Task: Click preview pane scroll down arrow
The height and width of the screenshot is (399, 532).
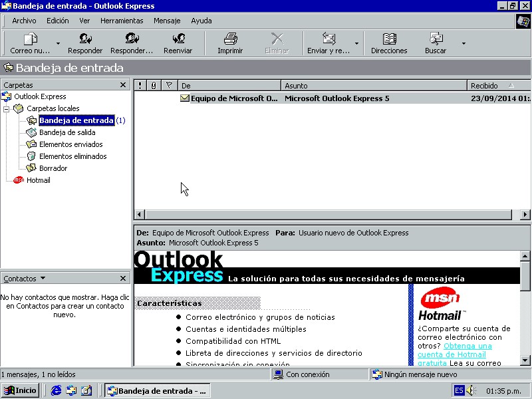Action: click(x=525, y=360)
